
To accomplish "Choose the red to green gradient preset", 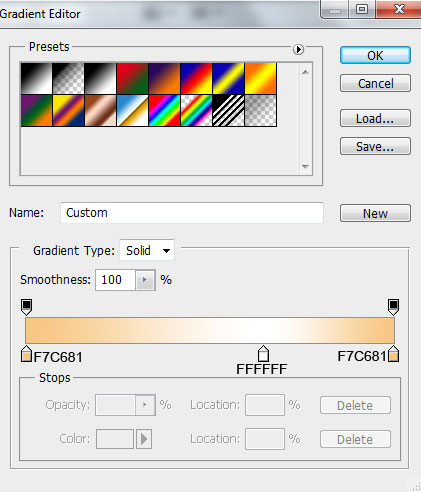I will click(x=132, y=78).
